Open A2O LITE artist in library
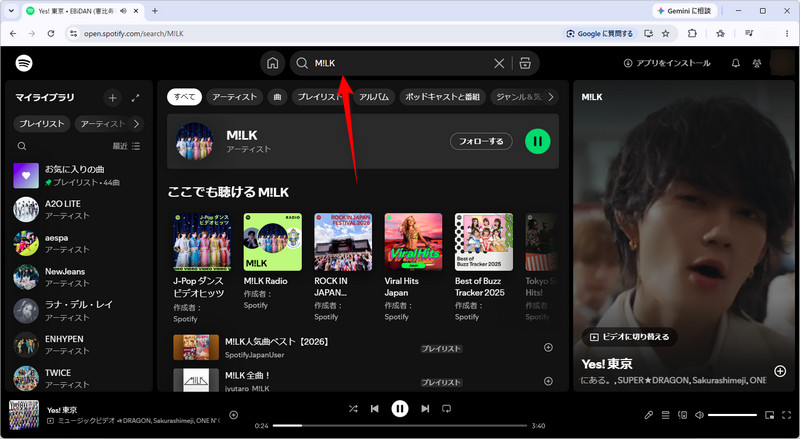This screenshot has width=800, height=439. (79, 209)
